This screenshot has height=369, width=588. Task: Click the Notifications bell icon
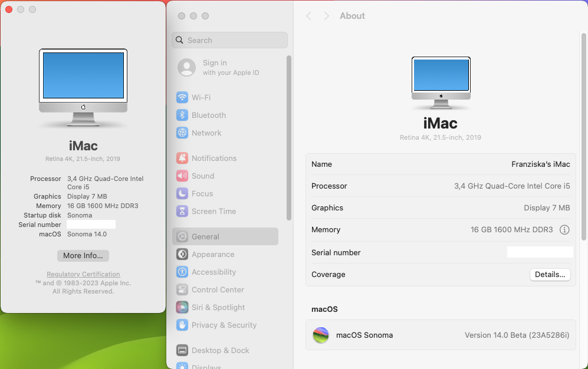[x=182, y=158]
